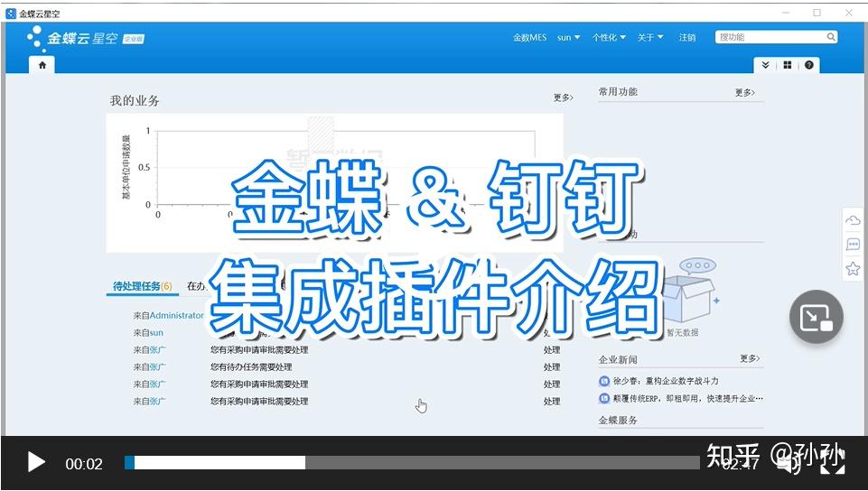Click the 注销 logout link

687,38
